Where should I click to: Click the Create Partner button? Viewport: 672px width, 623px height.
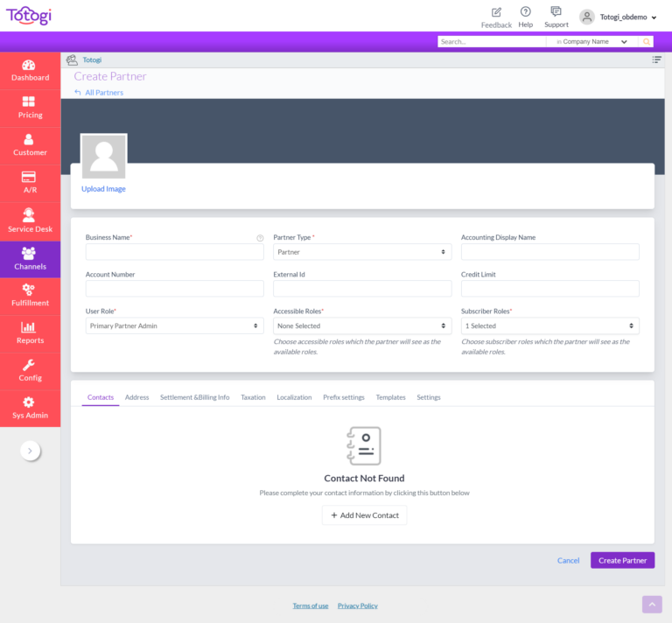point(622,560)
